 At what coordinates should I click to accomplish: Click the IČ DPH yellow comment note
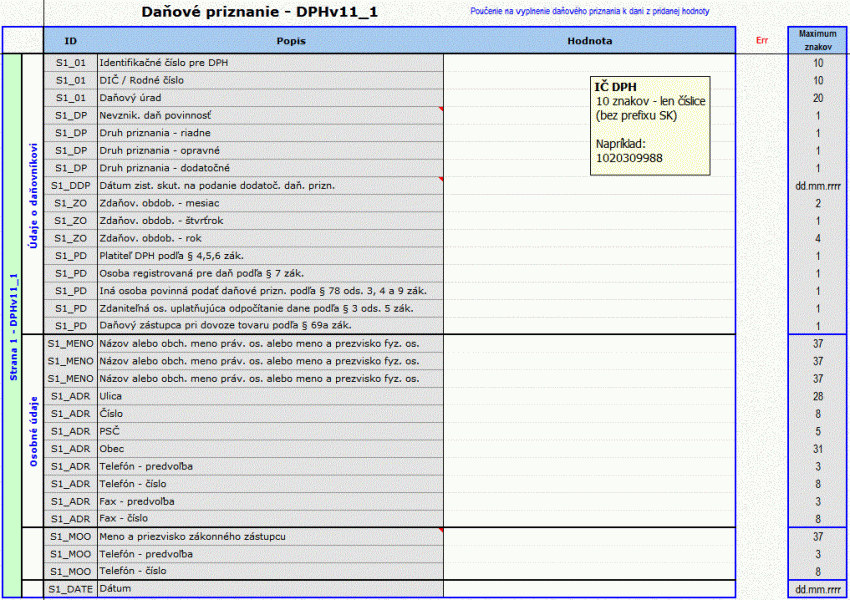pyautogui.click(x=650, y=126)
